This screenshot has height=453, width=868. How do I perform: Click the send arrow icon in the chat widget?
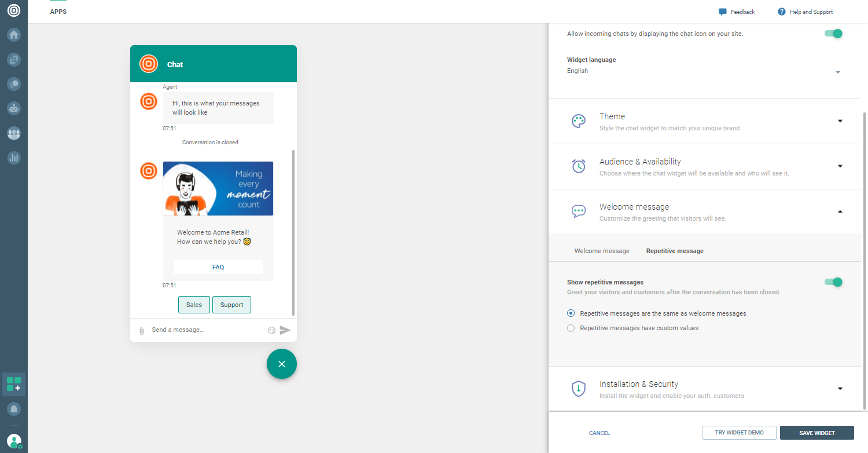[285, 330]
